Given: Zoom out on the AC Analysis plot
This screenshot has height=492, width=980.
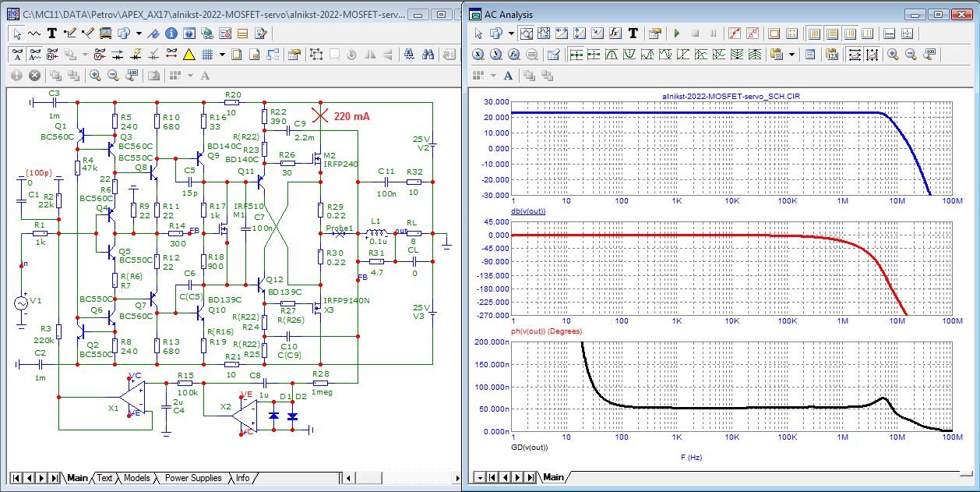Looking at the screenshot, I should [x=911, y=54].
